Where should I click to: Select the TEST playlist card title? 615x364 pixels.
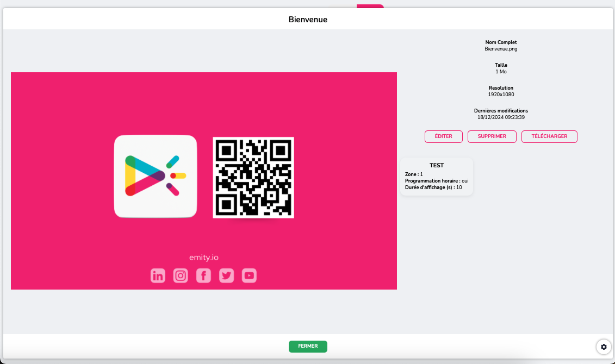click(x=437, y=165)
